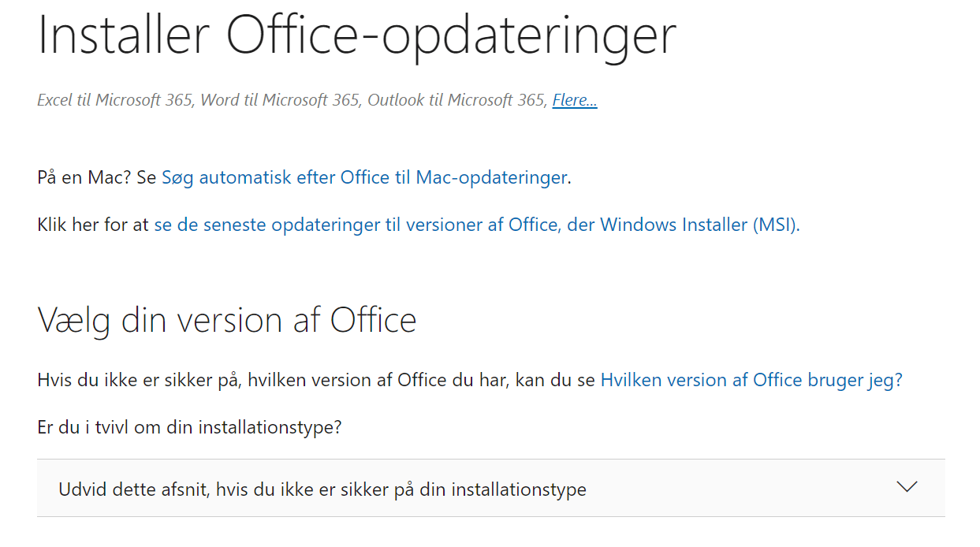Click the 'Excel til Microsoft 365' text

115,100
